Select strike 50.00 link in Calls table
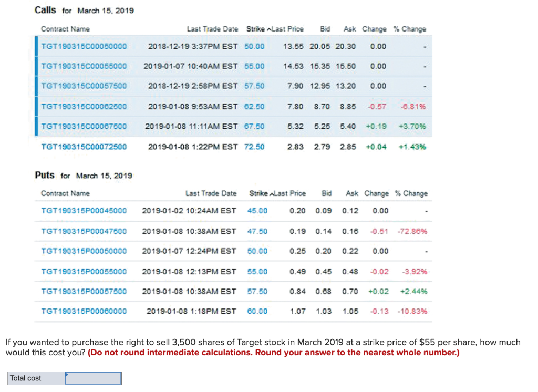Screen dimensions: 538x392 coord(255,46)
